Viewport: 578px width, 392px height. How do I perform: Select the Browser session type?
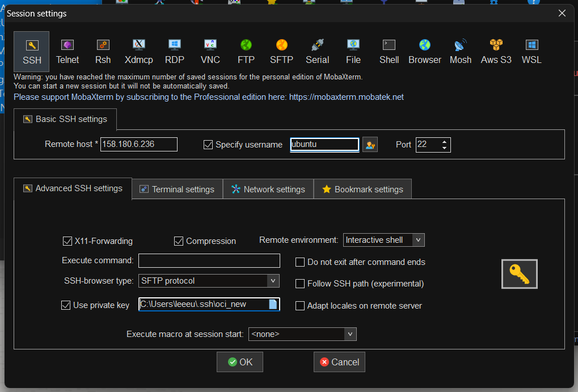click(x=425, y=52)
